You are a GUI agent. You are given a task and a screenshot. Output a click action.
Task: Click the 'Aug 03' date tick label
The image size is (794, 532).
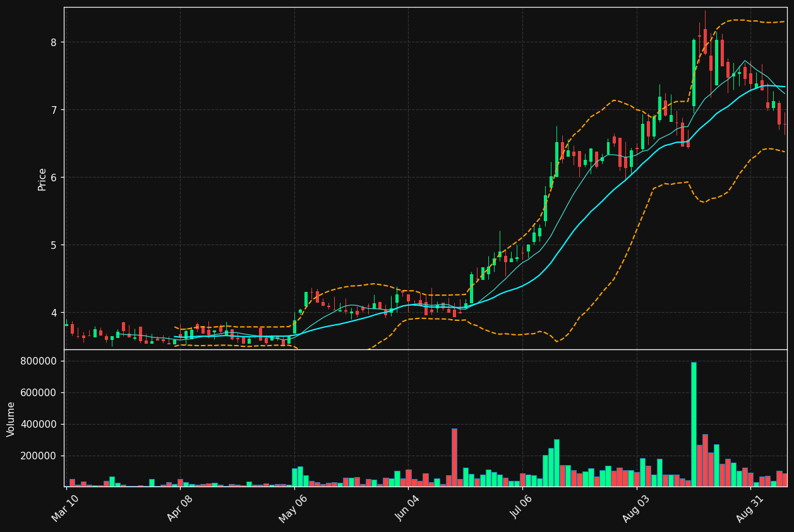pos(637,509)
